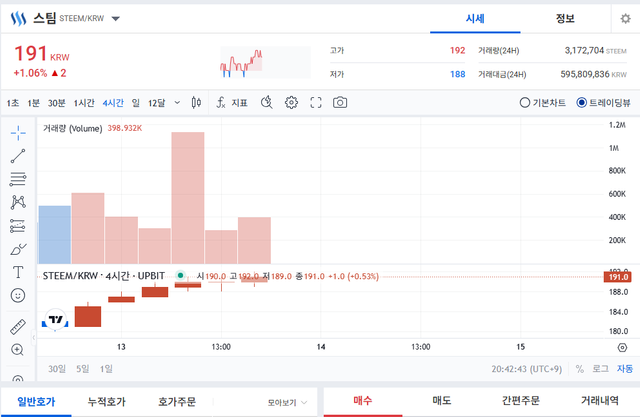Click the 지표 indicators label
This screenshot has height=417, width=640.
click(239, 103)
